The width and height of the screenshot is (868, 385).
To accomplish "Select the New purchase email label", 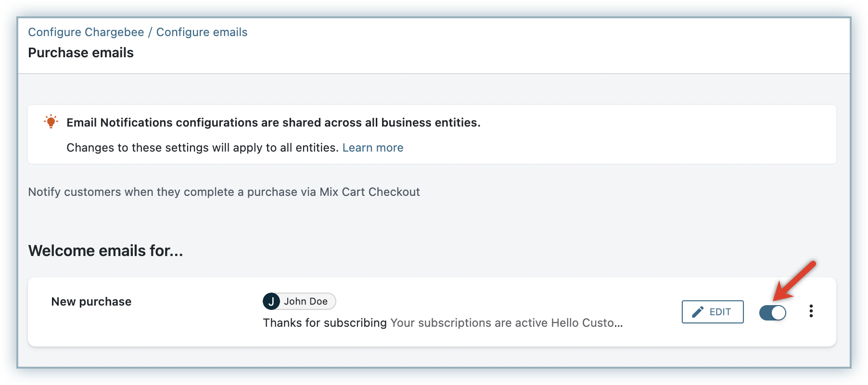I will [x=91, y=302].
